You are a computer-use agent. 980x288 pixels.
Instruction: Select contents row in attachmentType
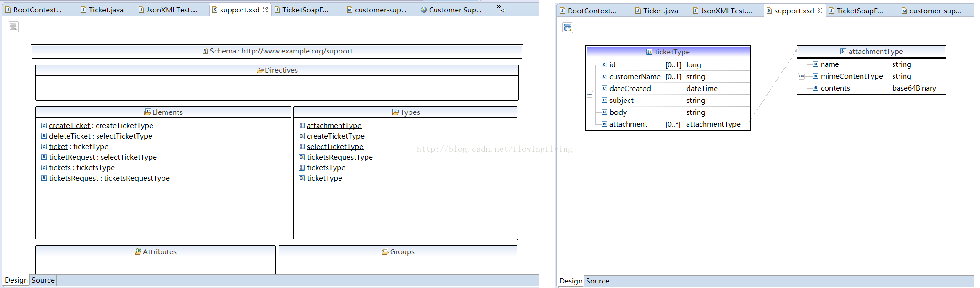[x=878, y=88]
